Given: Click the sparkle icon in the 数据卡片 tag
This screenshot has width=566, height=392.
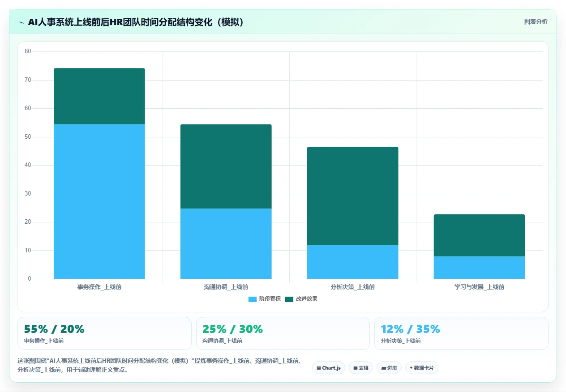Looking at the screenshot, I should click(x=411, y=368).
